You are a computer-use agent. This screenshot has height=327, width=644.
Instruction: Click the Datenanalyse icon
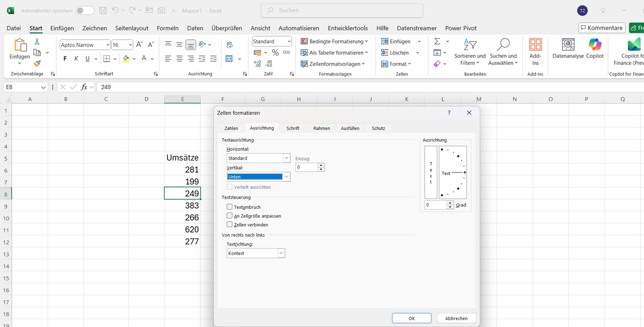pyautogui.click(x=568, y=48)
